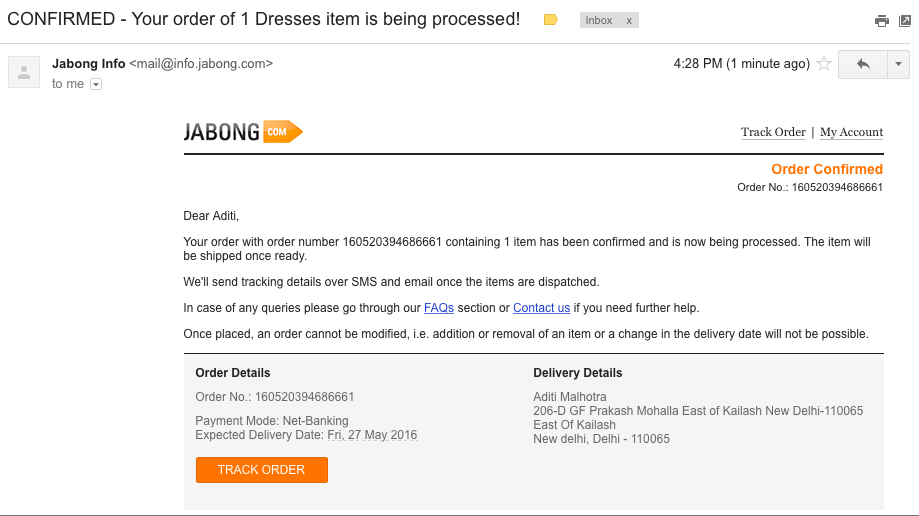
Task: Open the FAQs link
Action: 438,308
